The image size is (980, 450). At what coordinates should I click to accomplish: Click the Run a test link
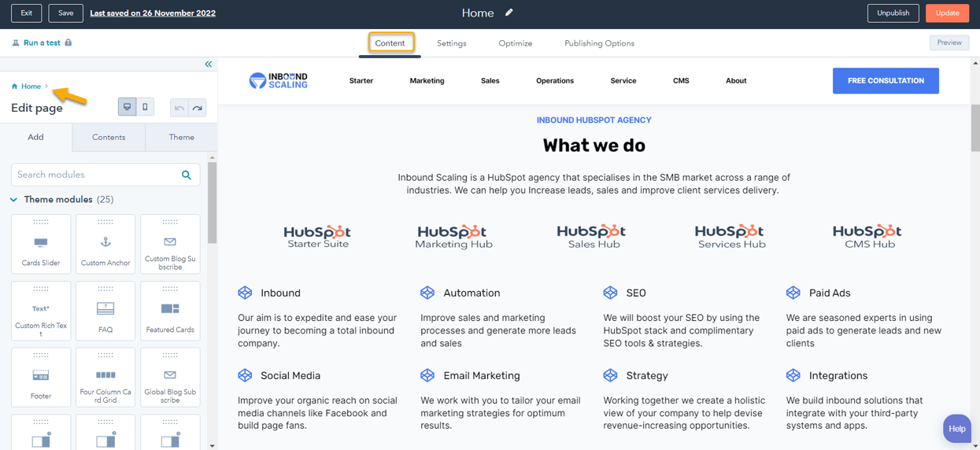tap(42, 42)
